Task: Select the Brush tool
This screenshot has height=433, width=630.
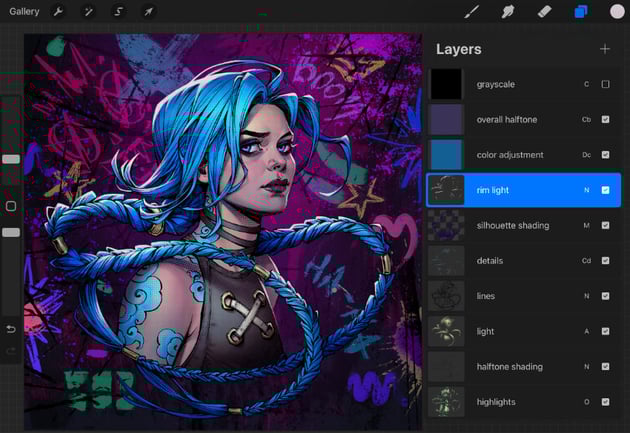Action: coord(472,12)
